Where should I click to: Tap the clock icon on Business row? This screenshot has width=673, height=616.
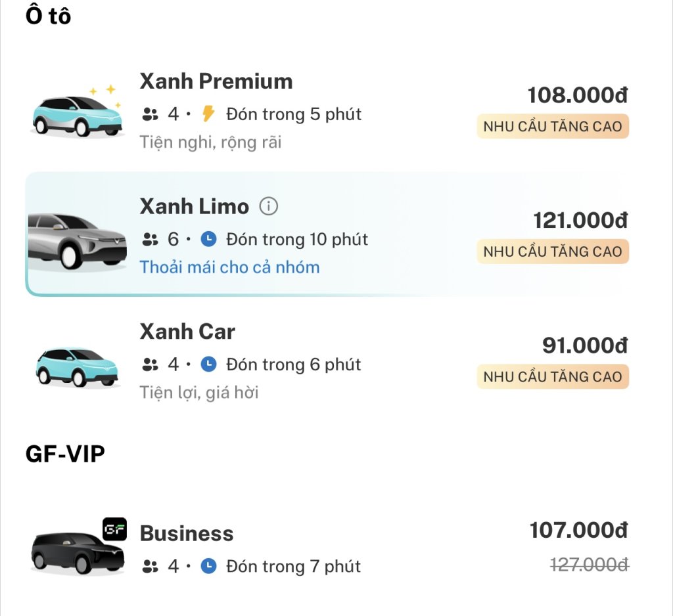(x=208, y=565)
